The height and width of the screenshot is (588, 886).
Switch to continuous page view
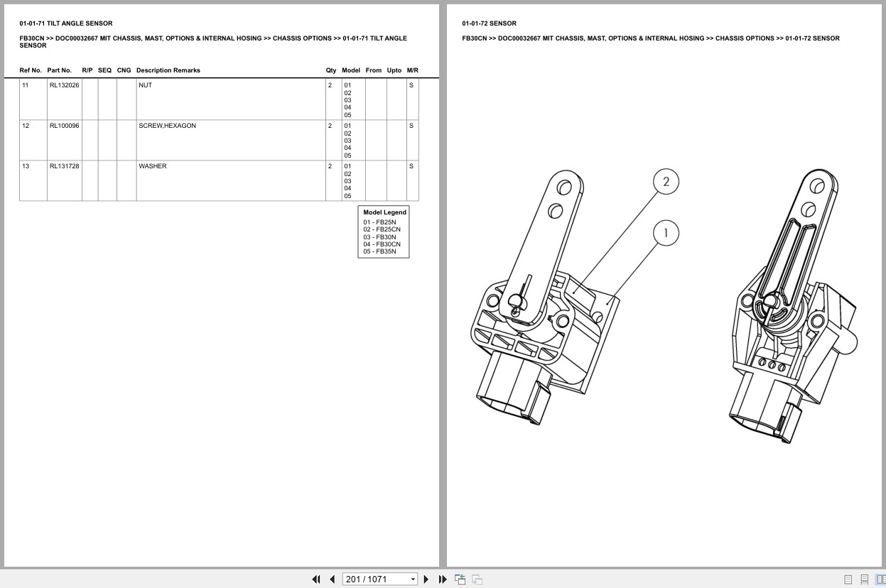pyautogui.click(x=865, y=579)
